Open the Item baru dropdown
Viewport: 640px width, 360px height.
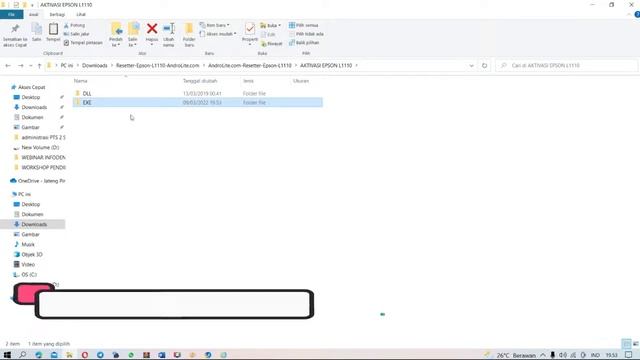coord(215,25)
